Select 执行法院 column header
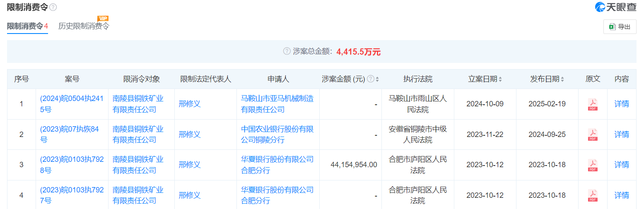The width and height of the screenshot is (644, 209). point(418,79)
